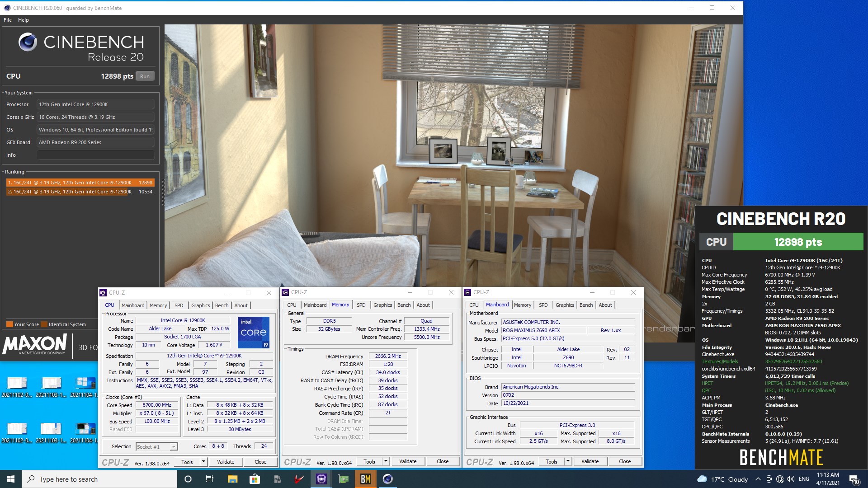Image resolution: width=868 pixels, height=488 pixels.
Task: Click the Close button in the Memory window
Action: [x=443, y=461]
